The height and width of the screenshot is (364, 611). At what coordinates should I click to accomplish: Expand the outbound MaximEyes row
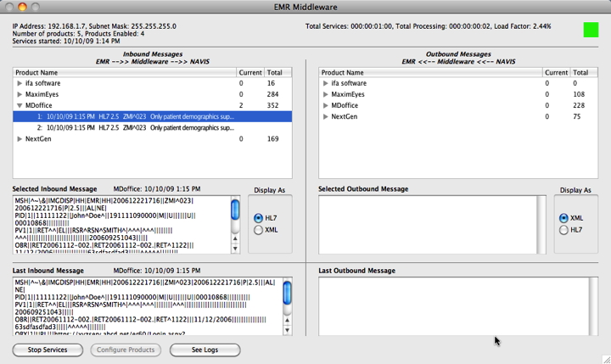click(326, 94)
